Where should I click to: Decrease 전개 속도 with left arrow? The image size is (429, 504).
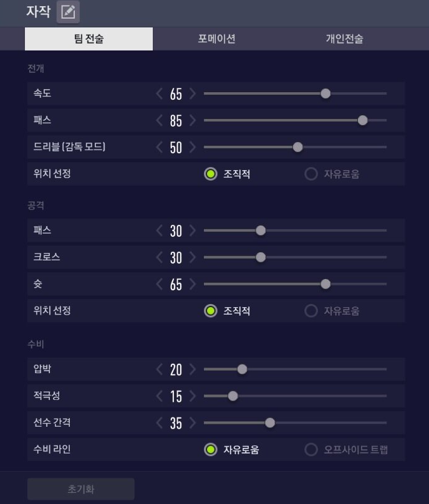160,93
